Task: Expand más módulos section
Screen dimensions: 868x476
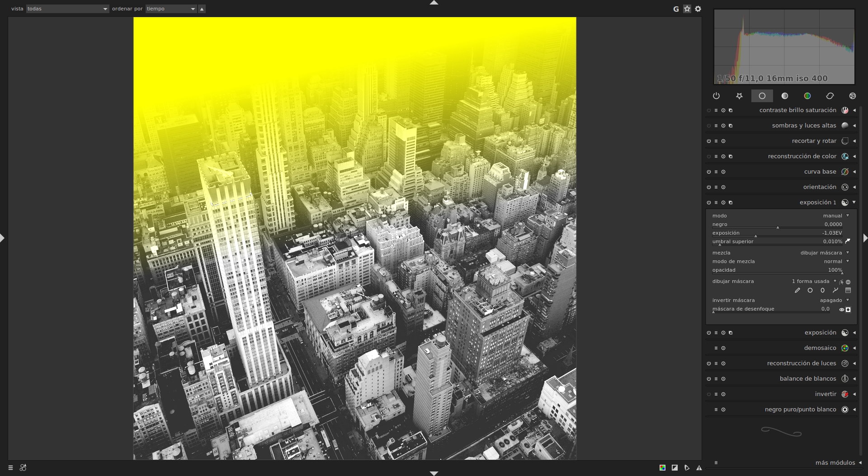Action: click(x=860, y=463)
